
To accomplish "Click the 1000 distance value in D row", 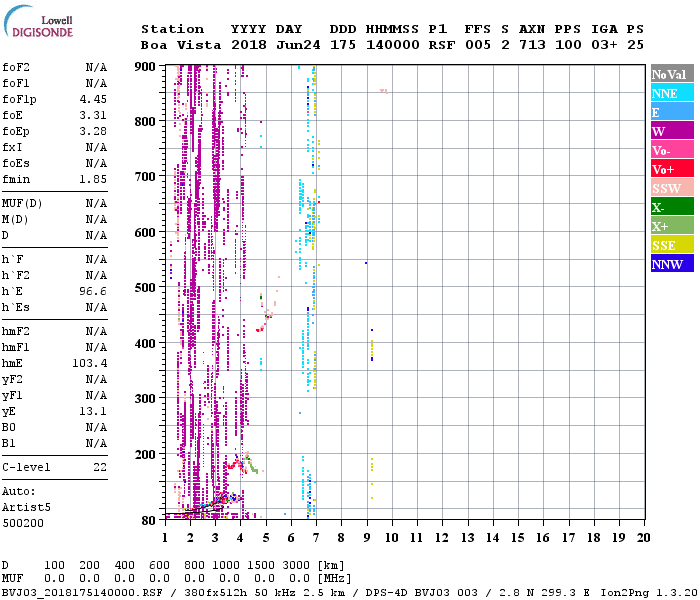I will [x=226, y=565].
